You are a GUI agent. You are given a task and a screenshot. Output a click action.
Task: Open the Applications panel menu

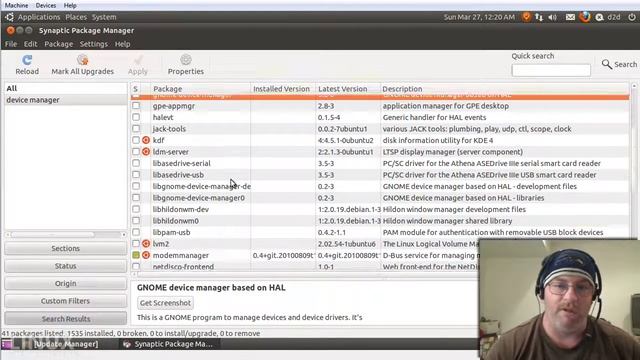coord(39,17)
